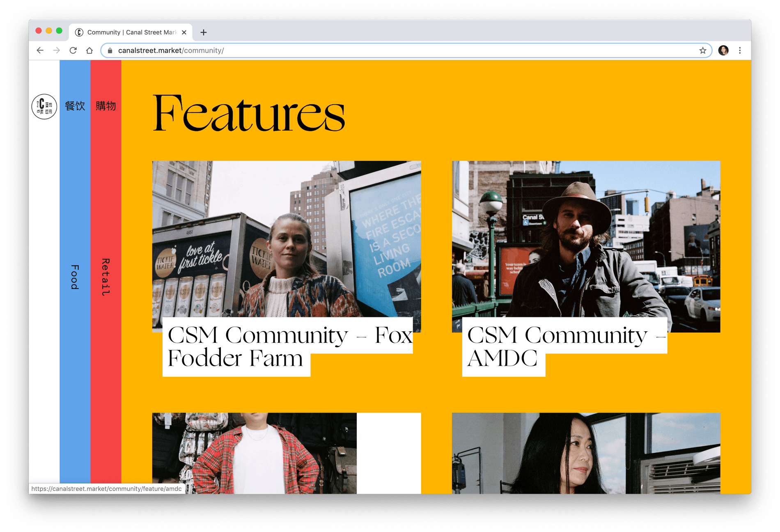The image size is (780, 532).
Task: Open a new browser tab
Action: [204, 32]
